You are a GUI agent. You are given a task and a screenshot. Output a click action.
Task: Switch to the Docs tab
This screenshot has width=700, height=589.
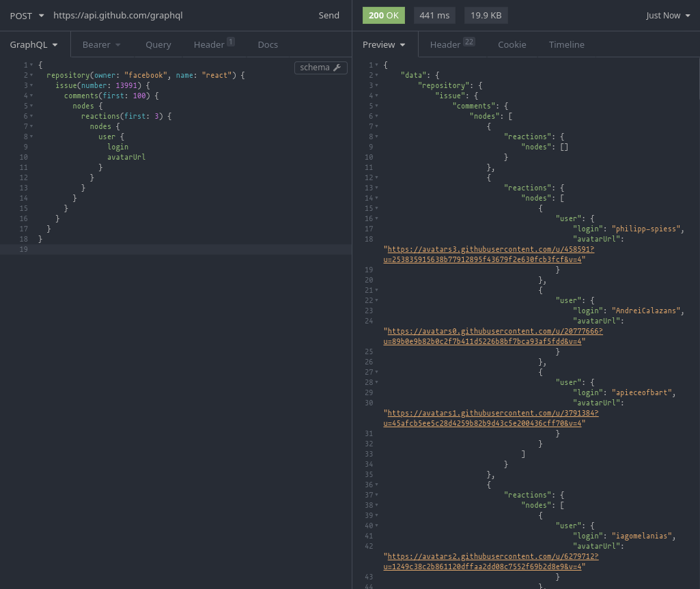(x=267, y=44)
